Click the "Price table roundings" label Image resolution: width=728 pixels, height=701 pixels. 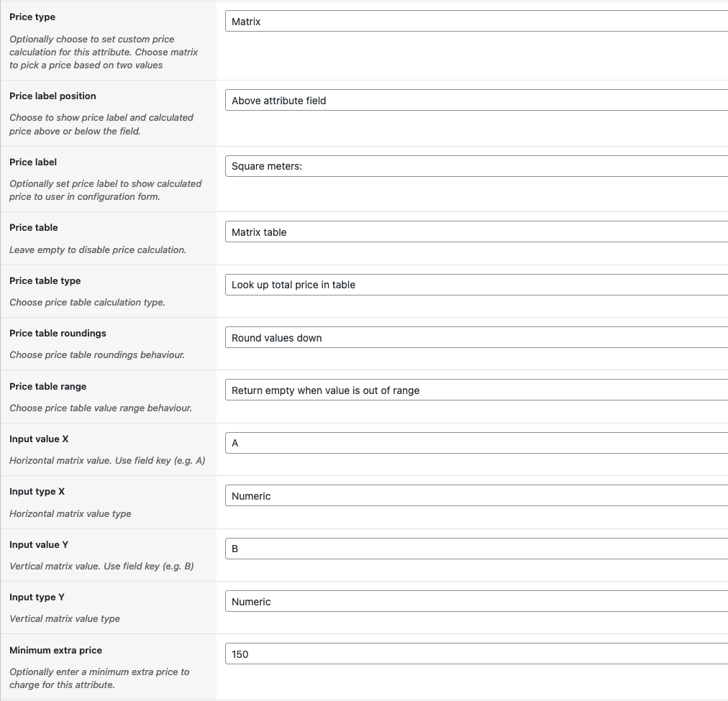[x=58, y=334]
